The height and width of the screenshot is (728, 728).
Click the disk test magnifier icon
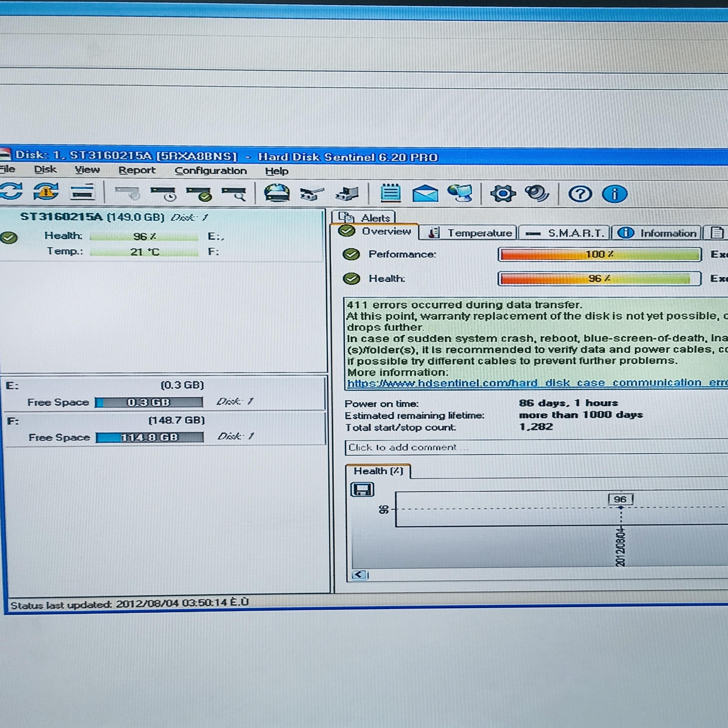pyautogui.click(x=234, y=194)
